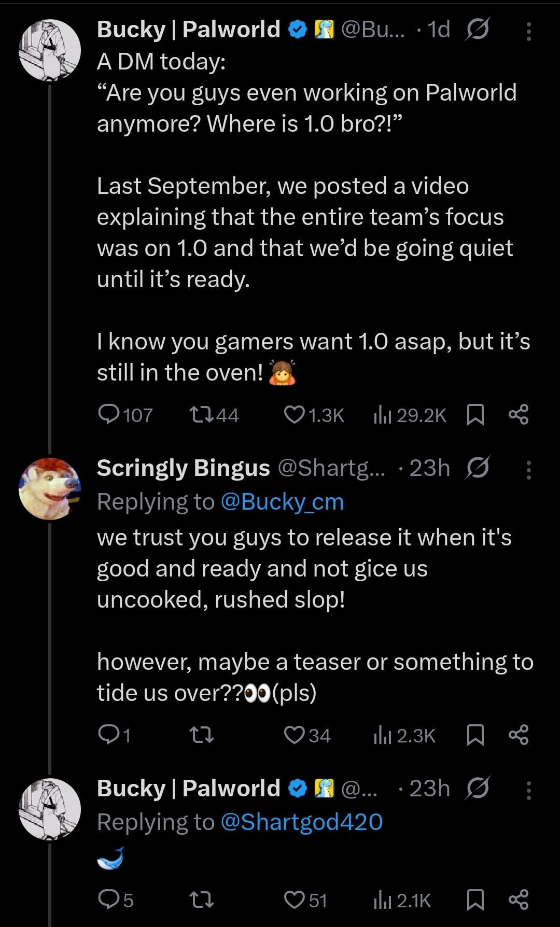Screen dimensions: 560x927
Task: Click Grok icon on Bucky's first post
Action: pos(477,31)
